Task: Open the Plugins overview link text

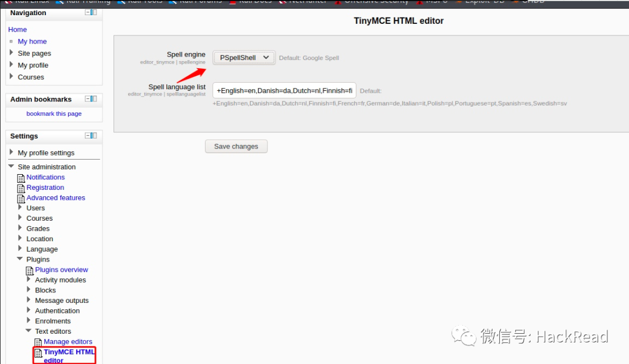Action: [61, 270]
